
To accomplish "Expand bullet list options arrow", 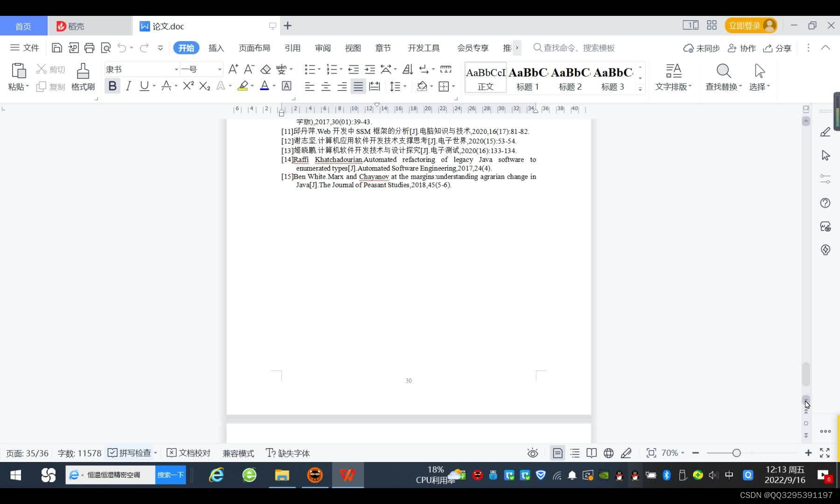I will 319,70.
